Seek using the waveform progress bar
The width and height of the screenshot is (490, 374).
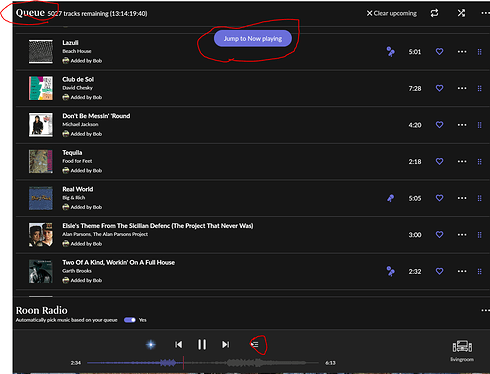(x=203, y=363)
